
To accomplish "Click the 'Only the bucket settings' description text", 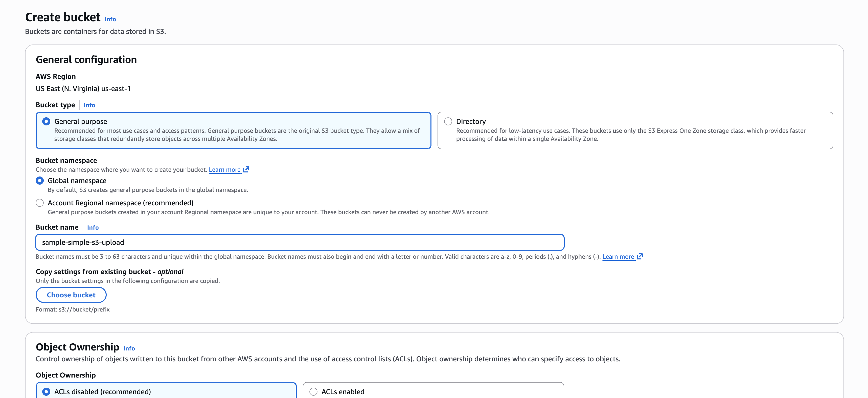I will 128,281.
